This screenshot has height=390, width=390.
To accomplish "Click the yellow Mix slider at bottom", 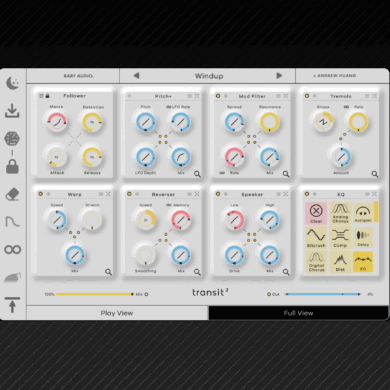I will point(95,294).
